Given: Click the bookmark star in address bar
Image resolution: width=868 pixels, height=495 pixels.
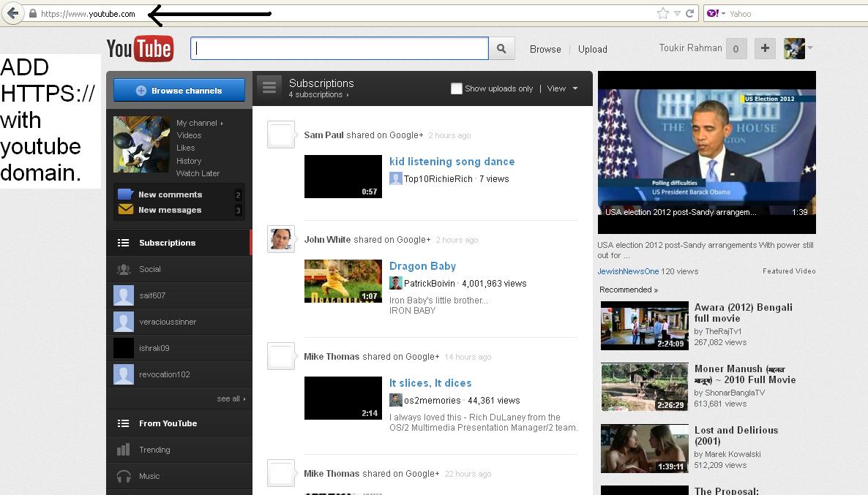Looking at the screenshot, I should click(662, 13).
